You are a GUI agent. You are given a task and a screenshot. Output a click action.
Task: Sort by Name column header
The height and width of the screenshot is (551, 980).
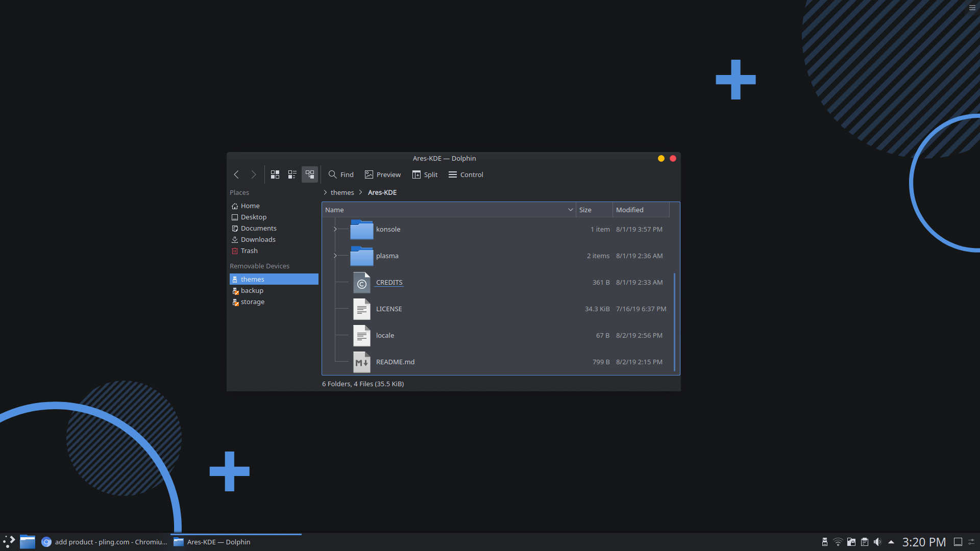pyautogui.click(x=449, y=210)
